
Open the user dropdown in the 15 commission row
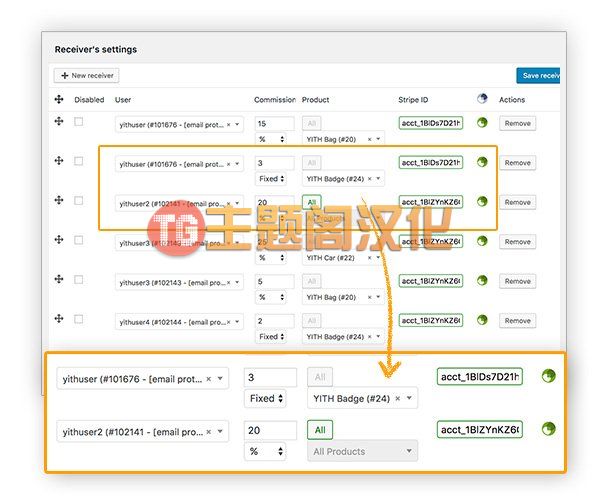(237, 125)
